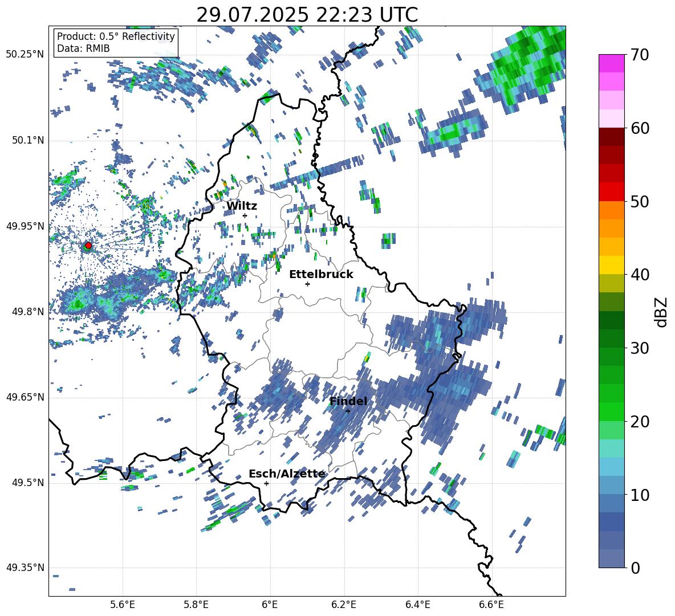Click the Wiltz station cross marker
675x616 pixels.
click(x=245, y=215)
